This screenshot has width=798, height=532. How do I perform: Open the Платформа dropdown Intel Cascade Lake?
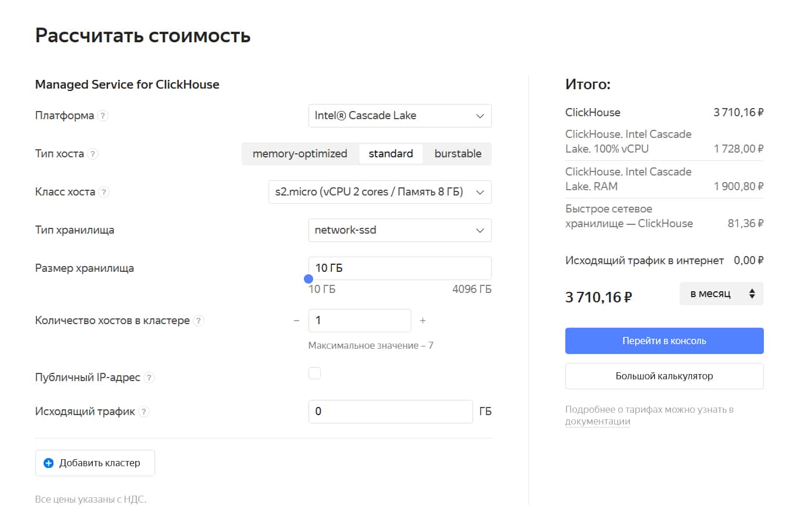click(400, 116)
